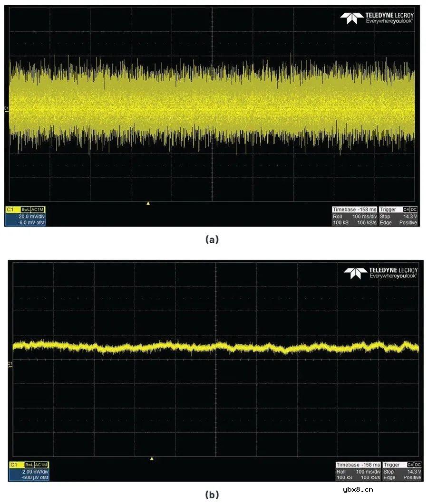Select the yellow trigger position marker in bottom scope
Image resolution: width=428 pixels, height=504 pixels.
[152, 458]
